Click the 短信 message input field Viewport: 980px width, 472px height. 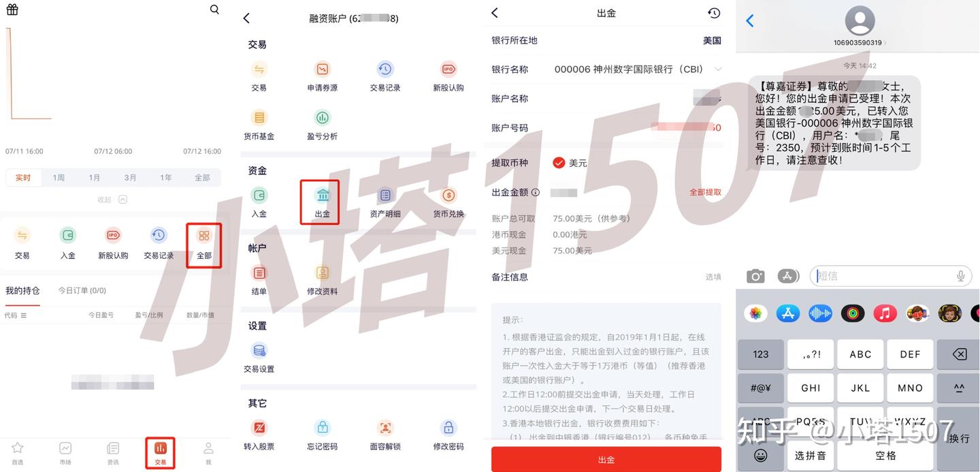885,276
